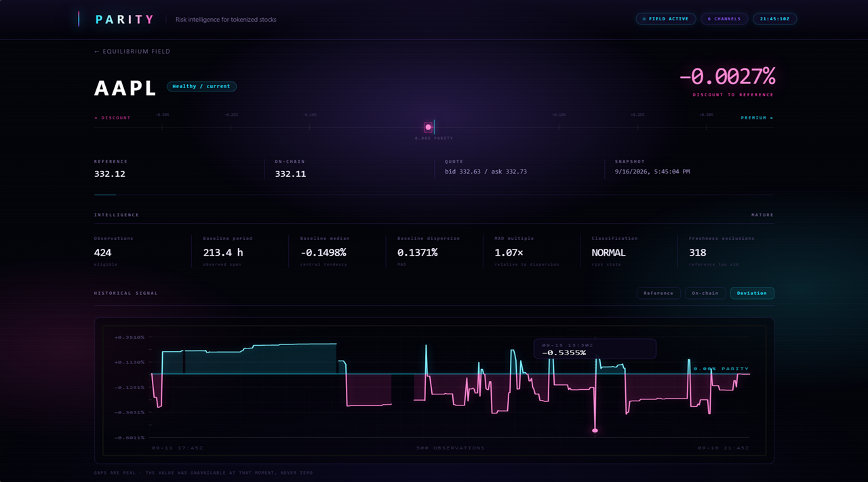
Task: Click the On-chain value 332.11
Action: click(290, 174)
